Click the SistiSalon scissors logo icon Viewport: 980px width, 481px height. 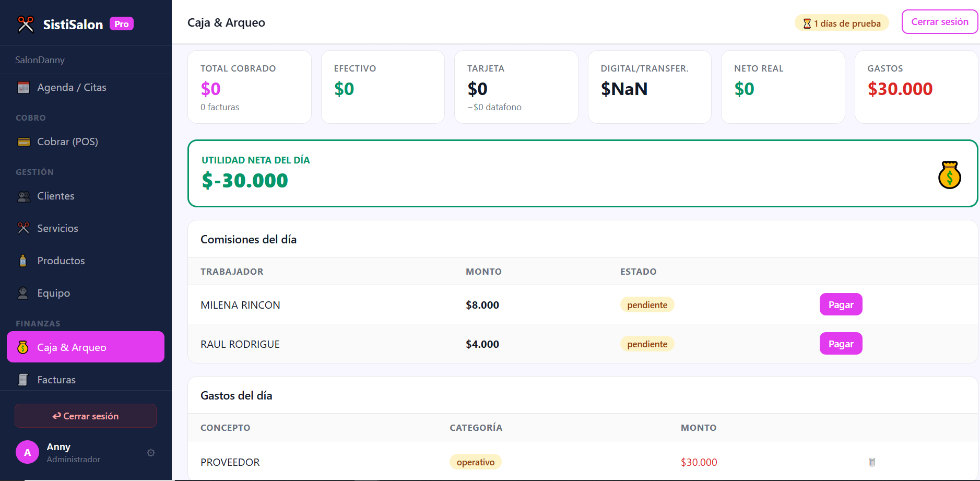[26, 24]
